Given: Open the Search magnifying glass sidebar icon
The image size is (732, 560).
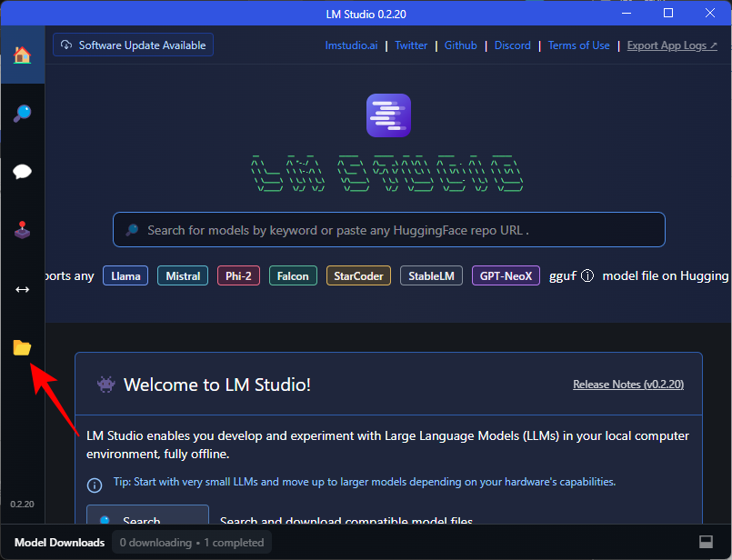Looking at the screenshot, I should [22, 114].
